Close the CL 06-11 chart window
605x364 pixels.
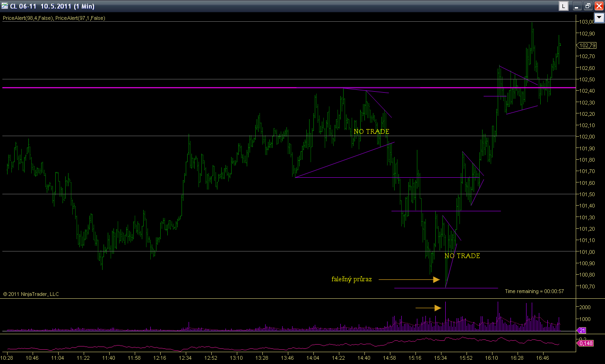(599, 6)
